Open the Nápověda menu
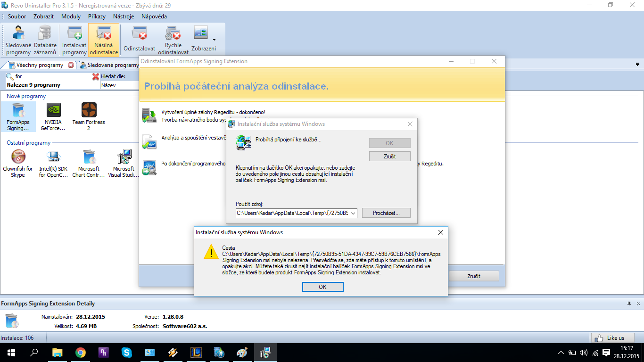Screen dimensions: 644x362 pos(154,16)
